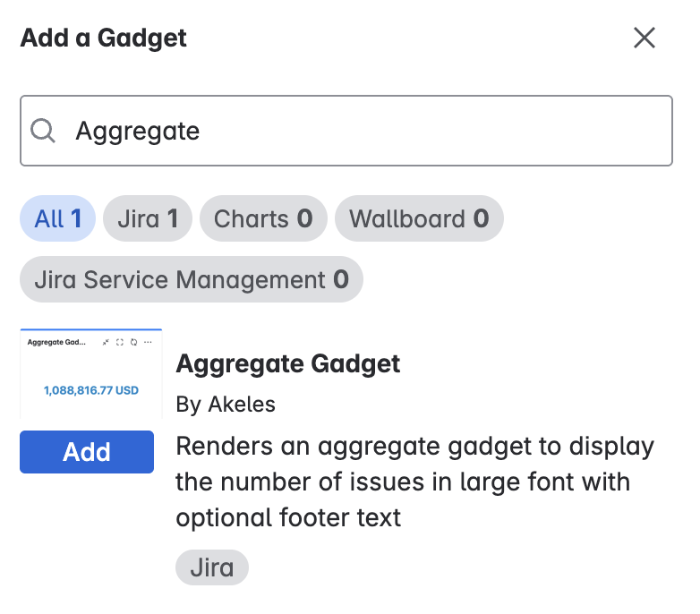
Task: Click the minimize icon in the gadget preview
Action: 107,343
